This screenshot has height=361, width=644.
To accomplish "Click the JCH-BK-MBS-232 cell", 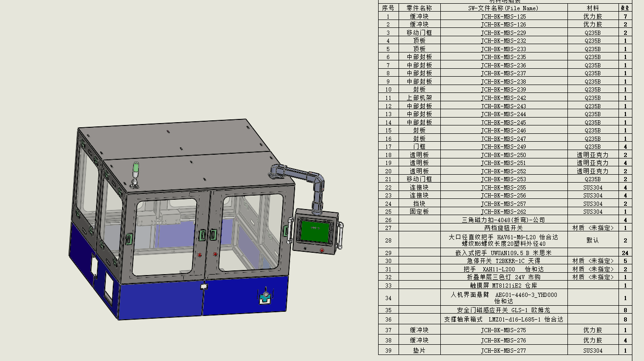I will pos(503,40).
